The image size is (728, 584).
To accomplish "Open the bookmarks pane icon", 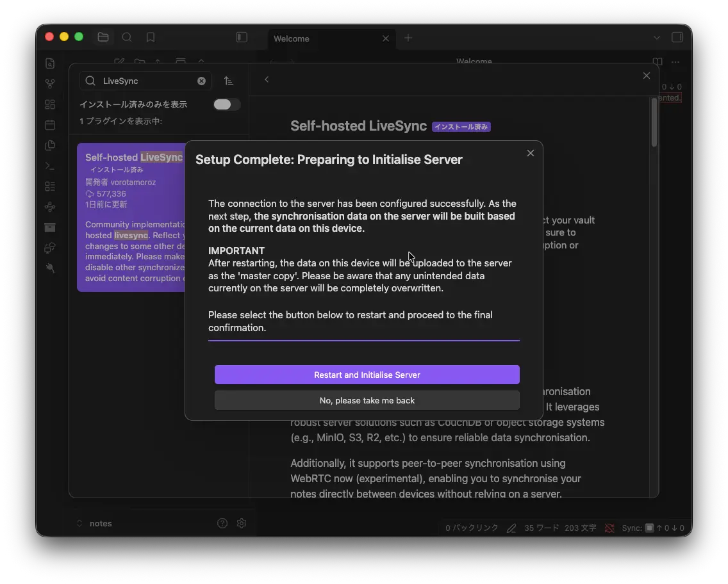I will point(151,37).
